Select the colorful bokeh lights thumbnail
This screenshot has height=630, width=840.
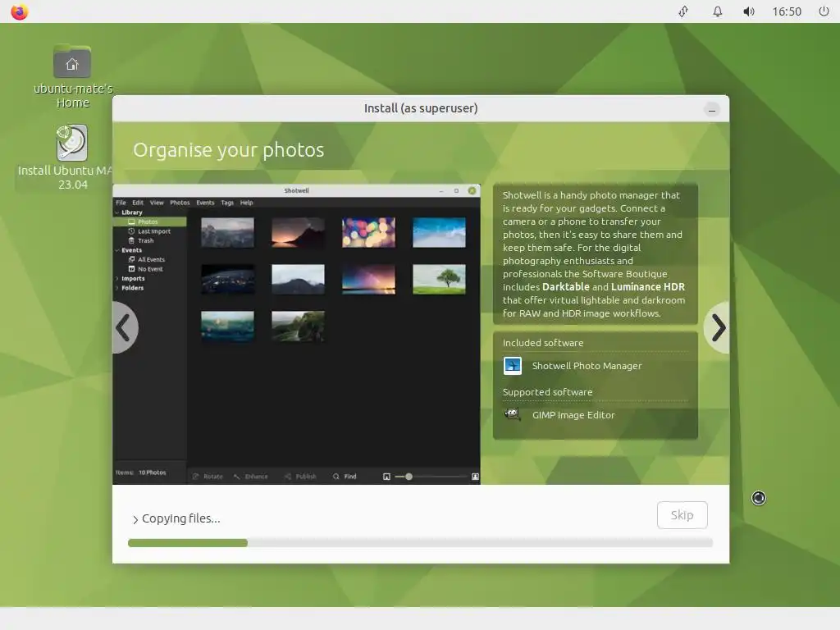(x=368, y=232)
